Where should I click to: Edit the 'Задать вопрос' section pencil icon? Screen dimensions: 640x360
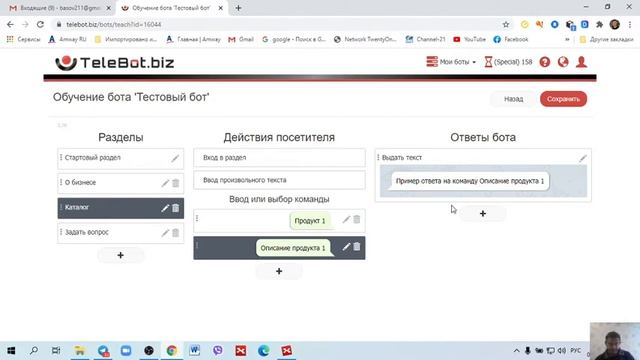click(x=165, y=233)
